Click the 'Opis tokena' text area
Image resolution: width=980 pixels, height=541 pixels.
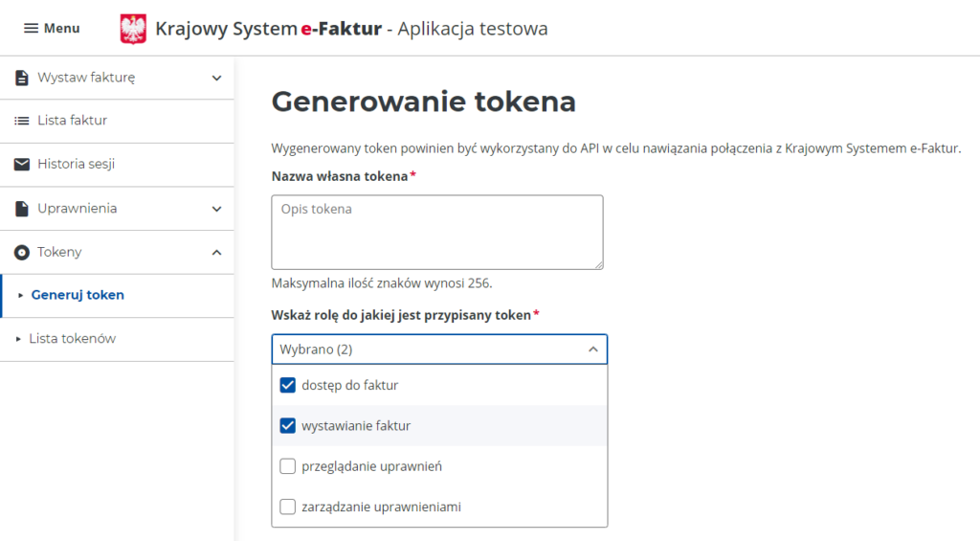point(437,232)
